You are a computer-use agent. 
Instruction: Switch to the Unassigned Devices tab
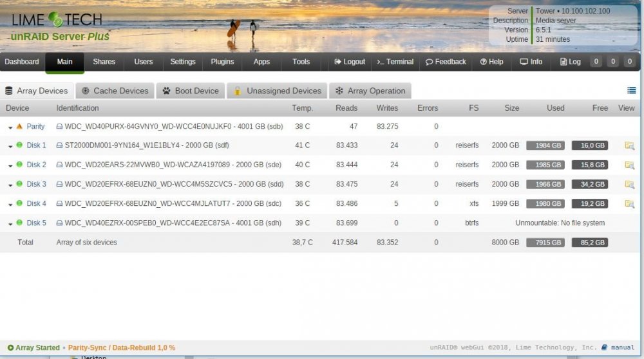277,91
